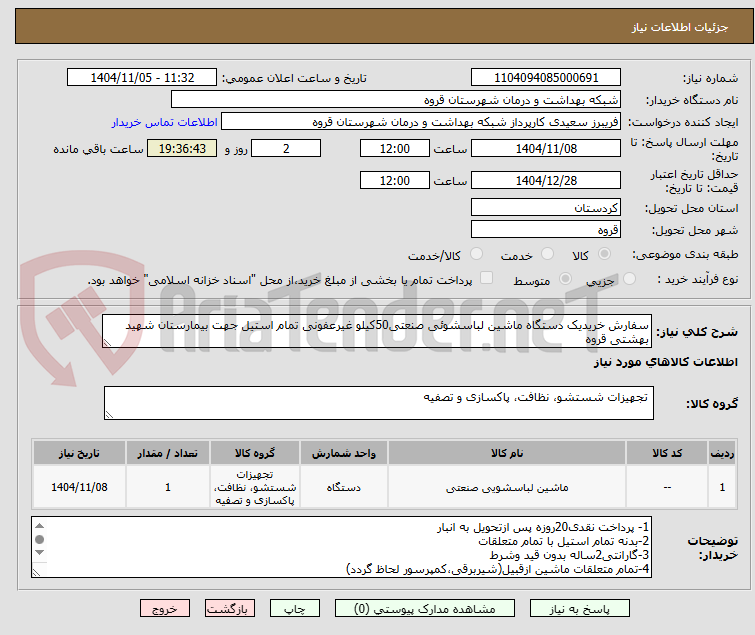Click the تعداد / مقدار column header
Viewport: 755px width, 635px height.
coord(168,453)
